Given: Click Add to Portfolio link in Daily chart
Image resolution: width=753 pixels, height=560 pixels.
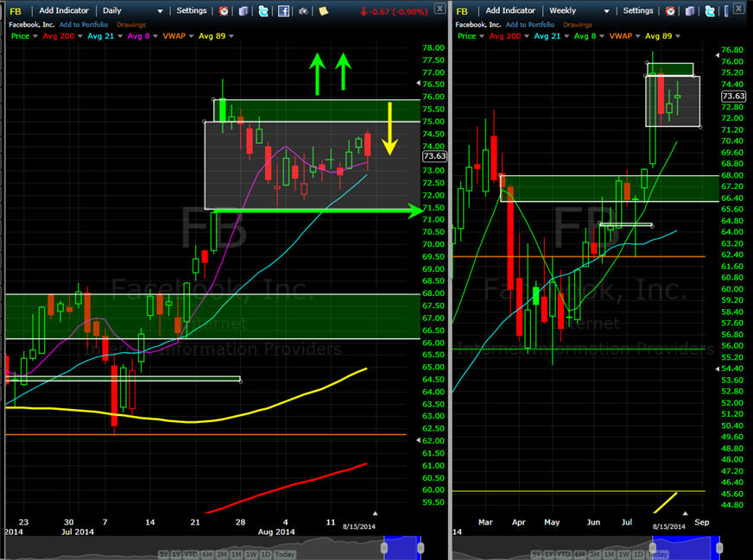Looking at the screenshot, I should [84, 24].
